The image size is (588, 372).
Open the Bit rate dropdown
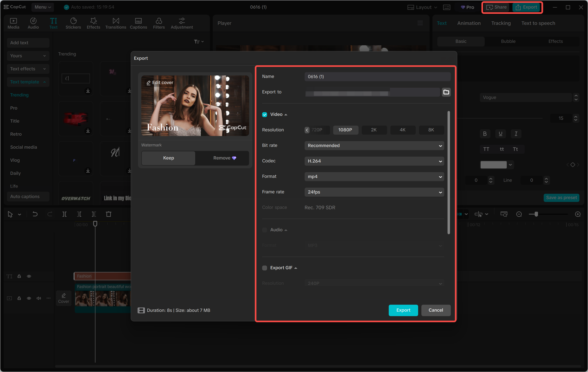tap(374, 146)
